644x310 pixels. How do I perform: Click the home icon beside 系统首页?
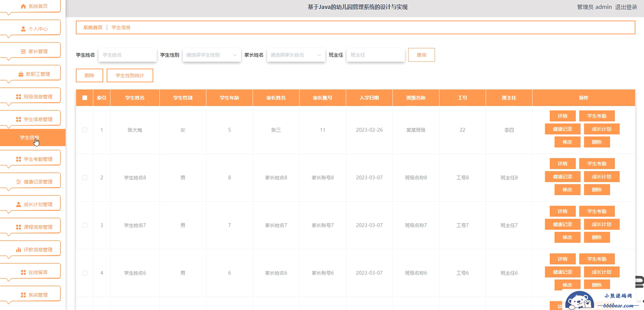click(23, 6)
